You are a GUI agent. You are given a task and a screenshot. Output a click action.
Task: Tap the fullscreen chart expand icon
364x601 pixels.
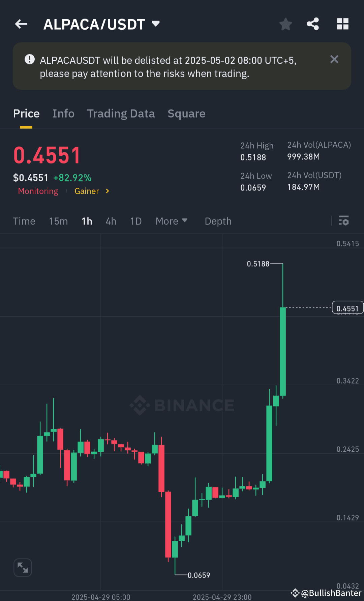tap(22, 567)
